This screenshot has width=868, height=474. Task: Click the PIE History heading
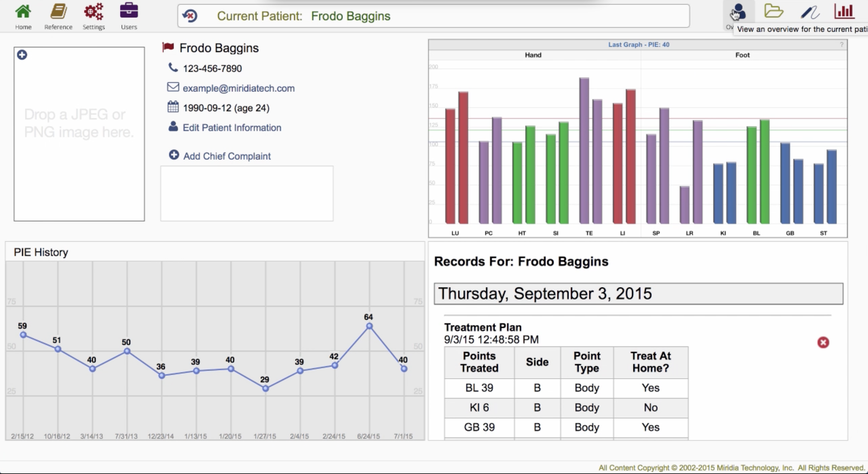(41, 252)
